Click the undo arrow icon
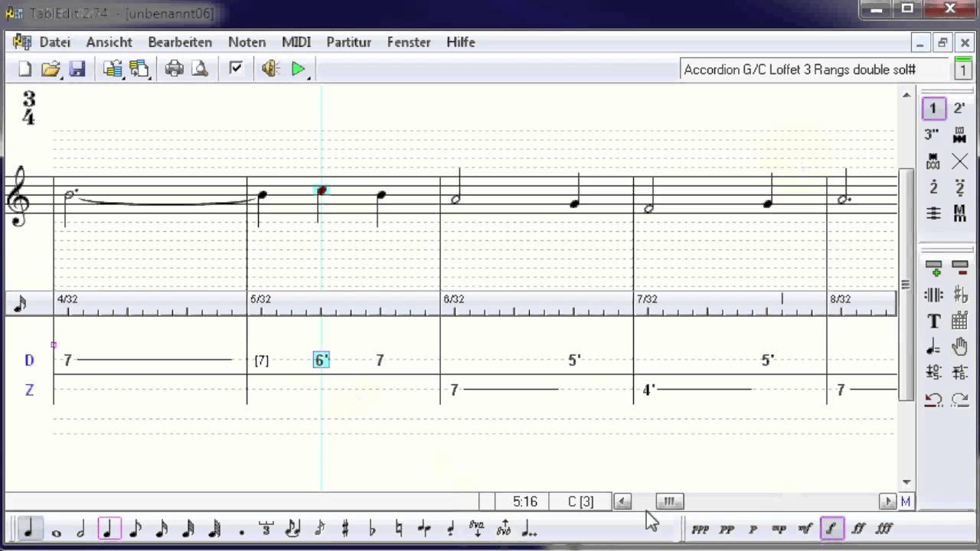This screenshot has width=980, height=551. [933, 399]
